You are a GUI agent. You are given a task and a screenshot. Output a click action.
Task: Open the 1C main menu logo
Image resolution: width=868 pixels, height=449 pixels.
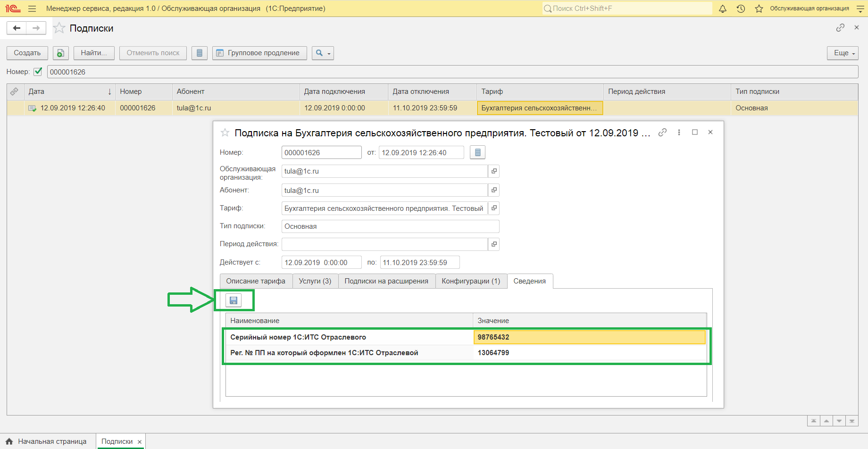(13, 8)
